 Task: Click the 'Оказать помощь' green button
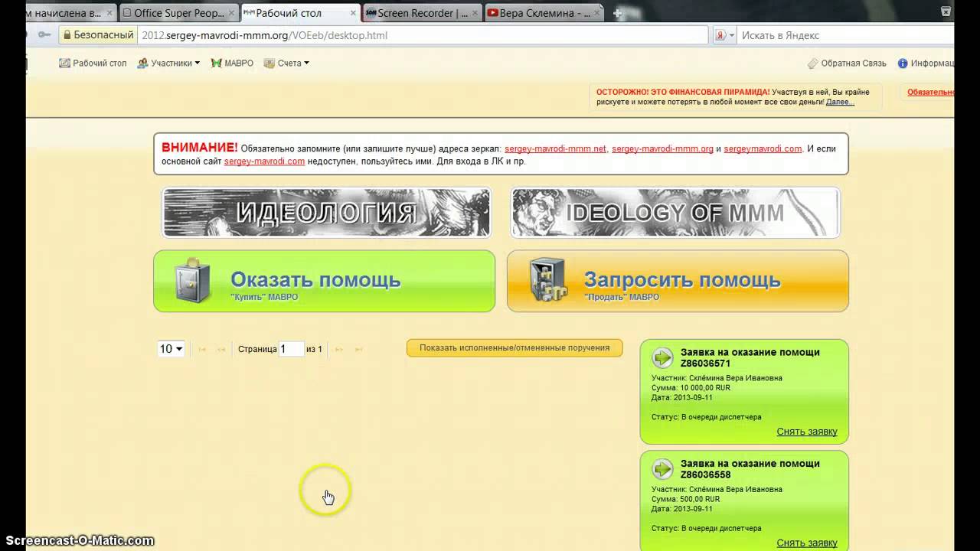point(324,281)
